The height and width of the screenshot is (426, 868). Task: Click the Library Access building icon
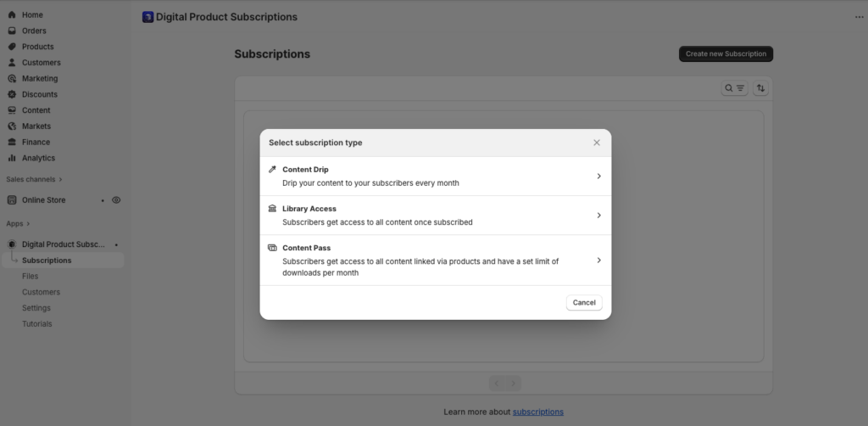(x=272, y=208)
